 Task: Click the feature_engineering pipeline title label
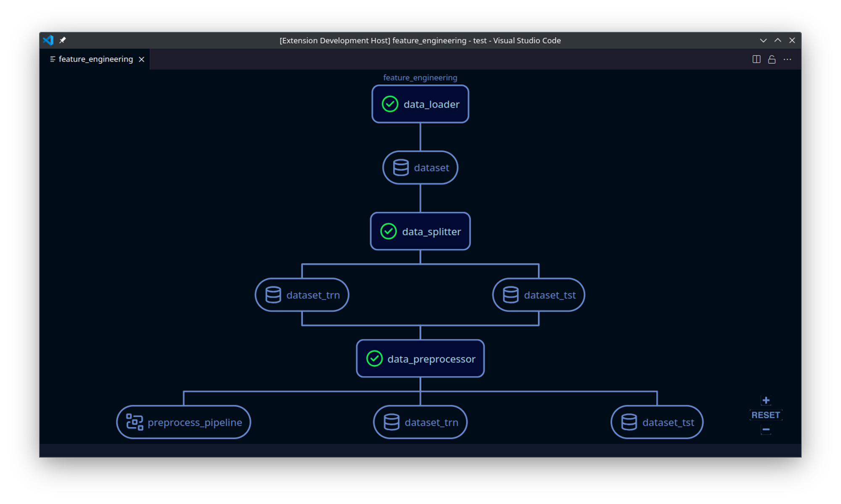pyautogui.click(x=420, y=78)
